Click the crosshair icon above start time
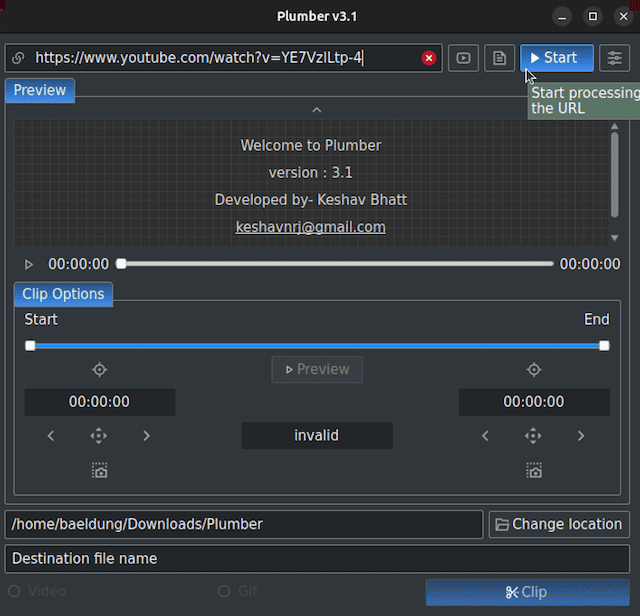 point(99,370)
